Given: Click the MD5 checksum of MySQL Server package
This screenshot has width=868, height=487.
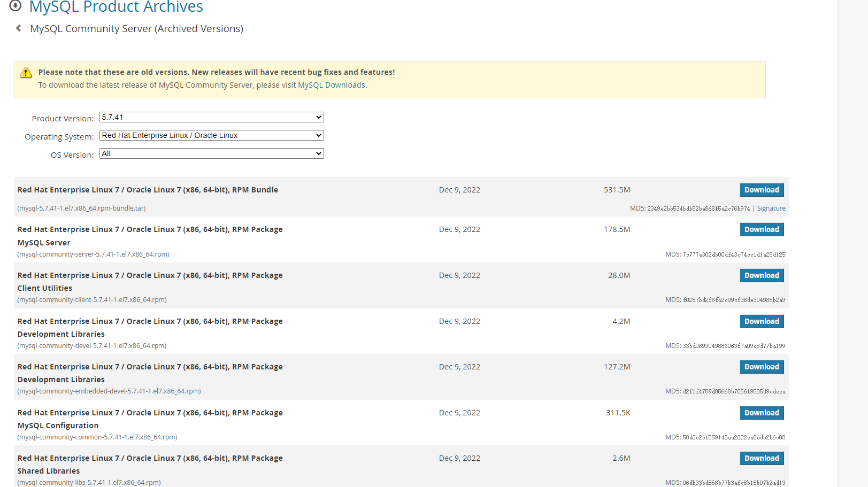Looking at the screenshot, I should (x=733, y=254).
